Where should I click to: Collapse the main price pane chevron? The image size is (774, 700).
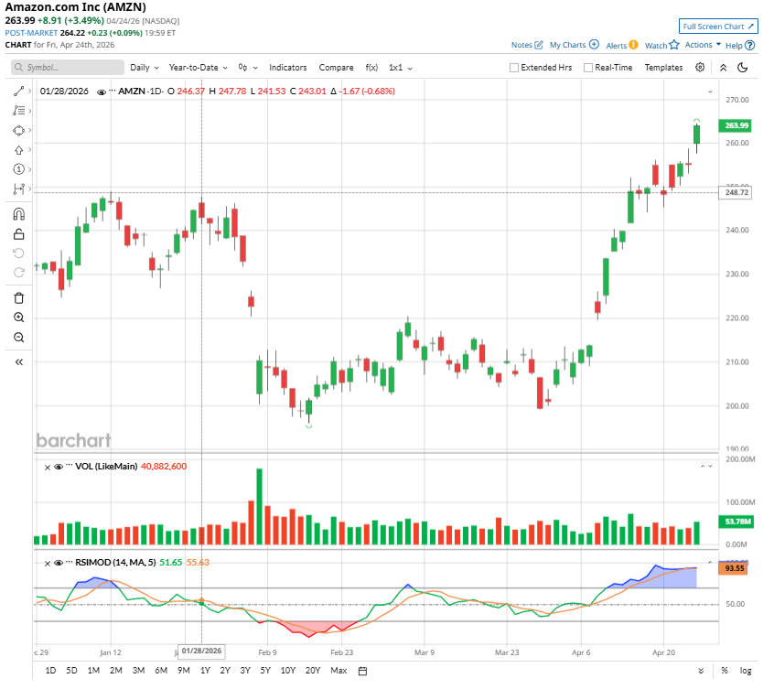coord(710,92)
